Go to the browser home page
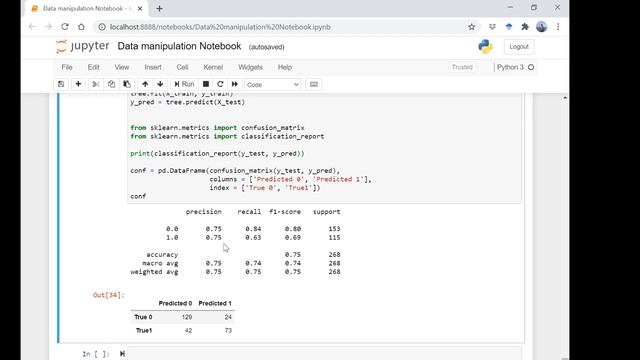 click(x=82, y=27)
